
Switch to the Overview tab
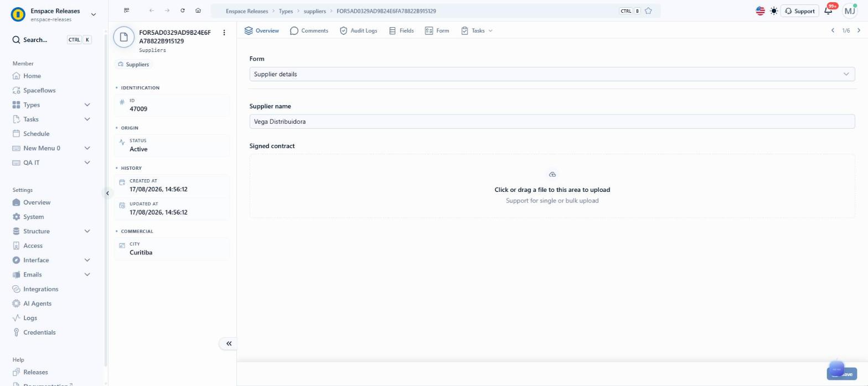[261, 30]
